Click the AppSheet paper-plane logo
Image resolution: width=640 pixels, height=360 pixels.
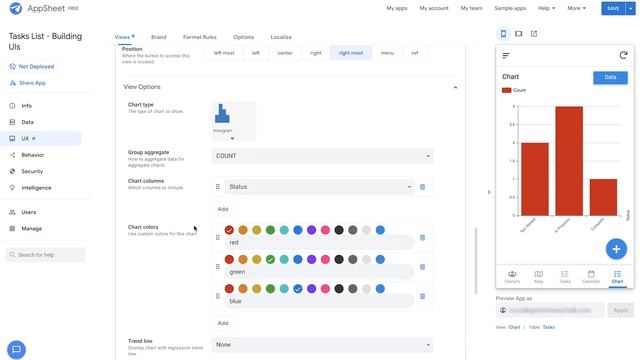coord(16,8)
